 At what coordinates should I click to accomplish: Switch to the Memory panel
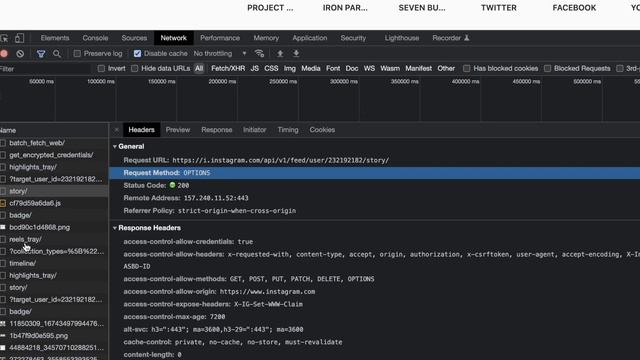tap(266, 38)
